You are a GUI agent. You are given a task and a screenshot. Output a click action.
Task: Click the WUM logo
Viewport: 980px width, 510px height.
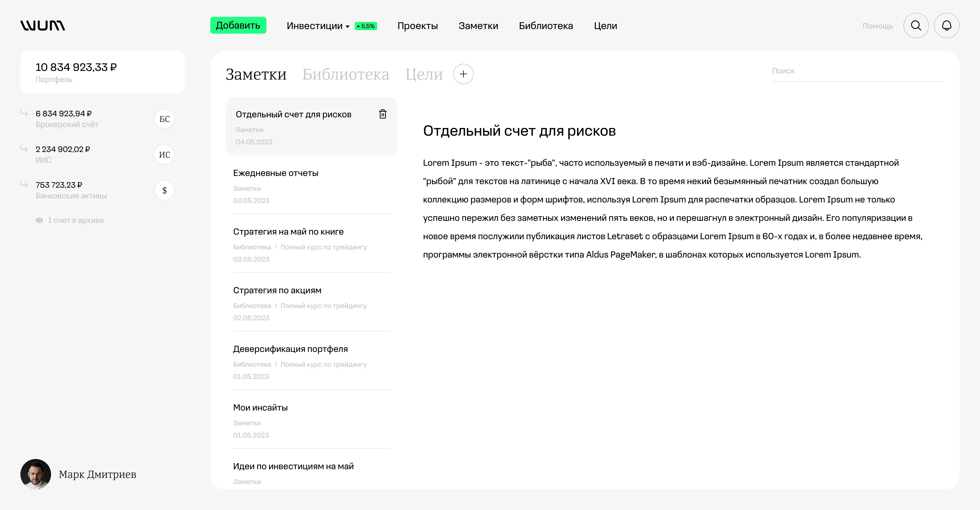tap(43, 25)
